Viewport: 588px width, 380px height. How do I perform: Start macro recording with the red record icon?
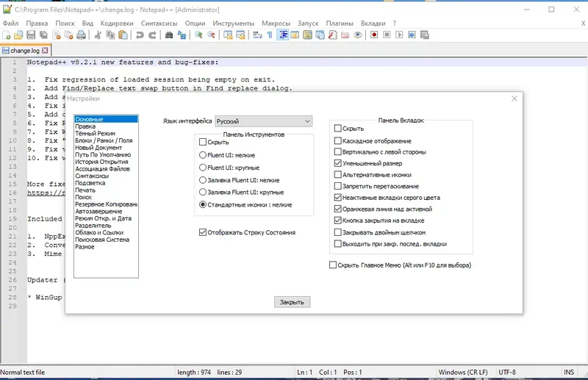pos(374,35)
